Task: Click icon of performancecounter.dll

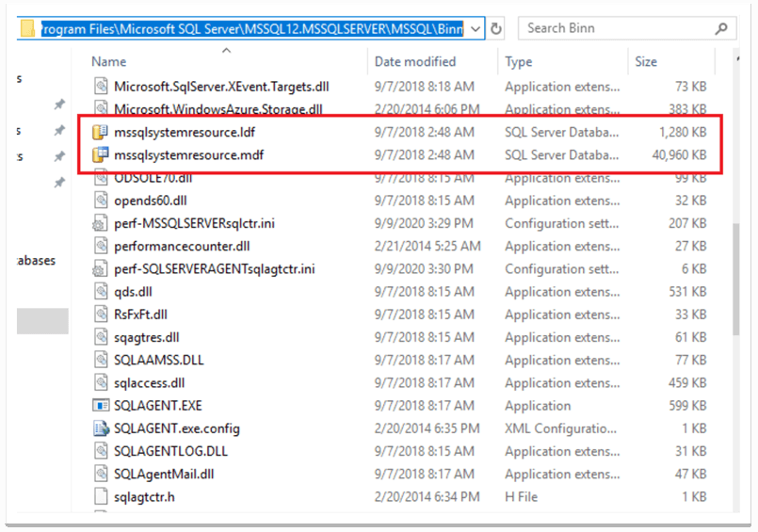Action: tap(100, 246)
